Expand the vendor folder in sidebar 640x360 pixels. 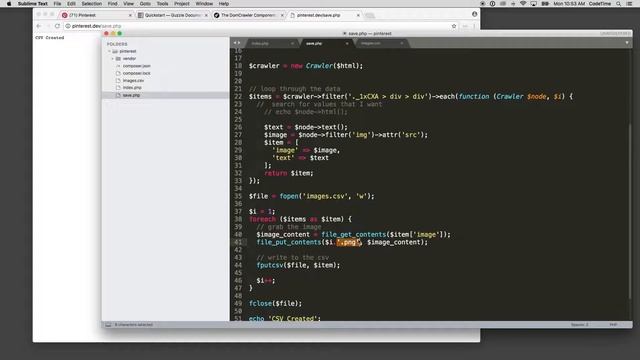113,59
